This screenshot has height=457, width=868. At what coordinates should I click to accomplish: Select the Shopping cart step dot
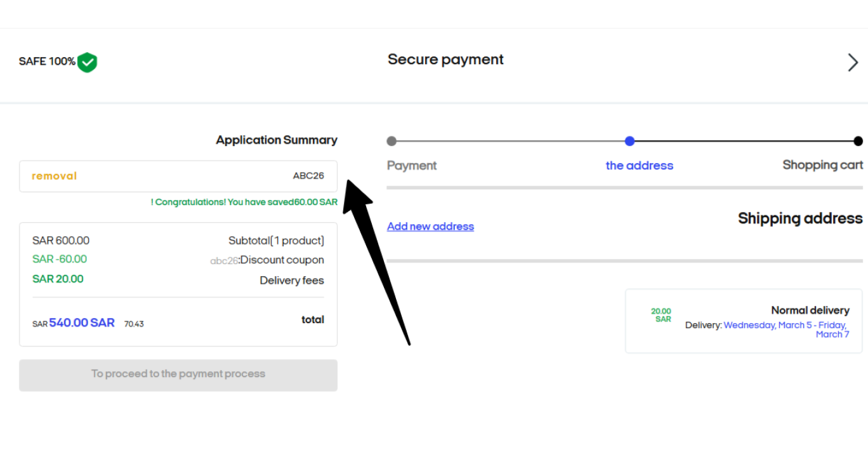click(858, 141)
